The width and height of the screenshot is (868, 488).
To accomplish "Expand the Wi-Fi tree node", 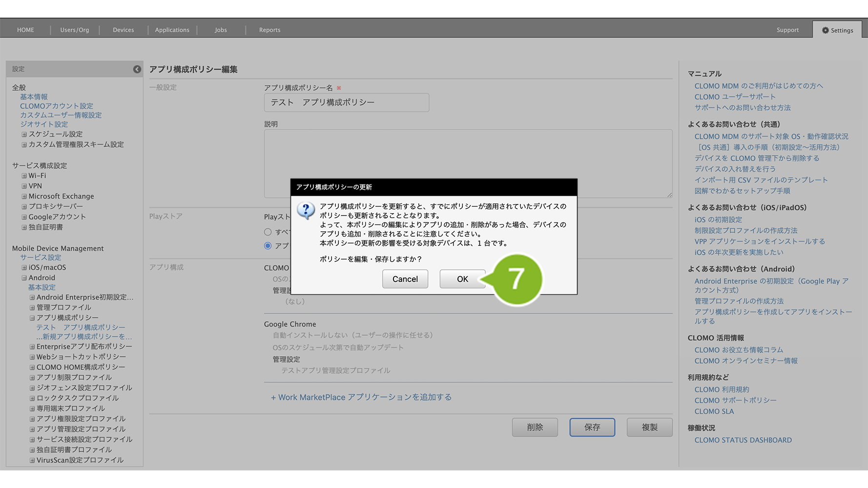I will tap(24, 176).
